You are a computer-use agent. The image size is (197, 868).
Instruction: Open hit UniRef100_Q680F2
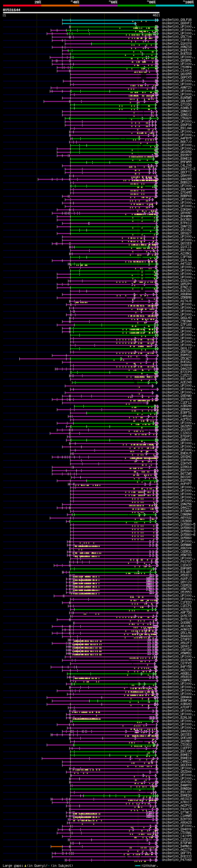click(177, 23)
